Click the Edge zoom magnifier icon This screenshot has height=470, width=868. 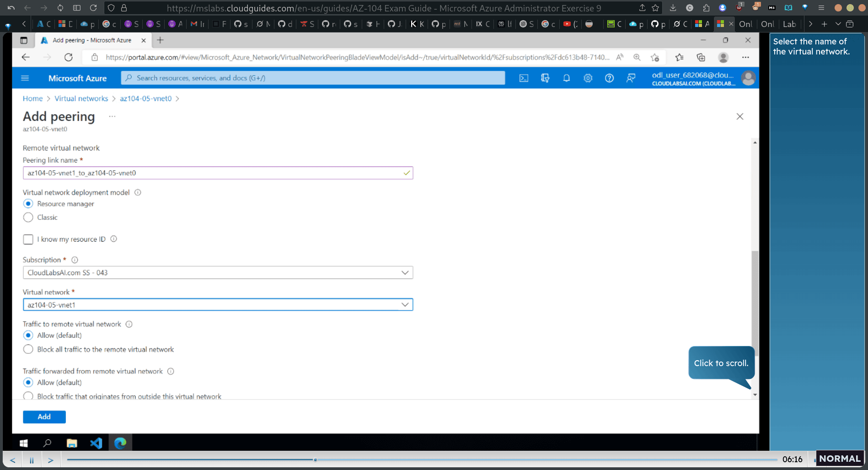pyautogui.click(x=637, y=57)
